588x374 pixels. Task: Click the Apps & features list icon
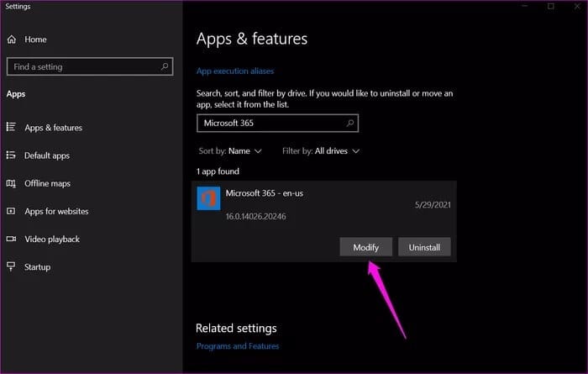tap(11, 127)
